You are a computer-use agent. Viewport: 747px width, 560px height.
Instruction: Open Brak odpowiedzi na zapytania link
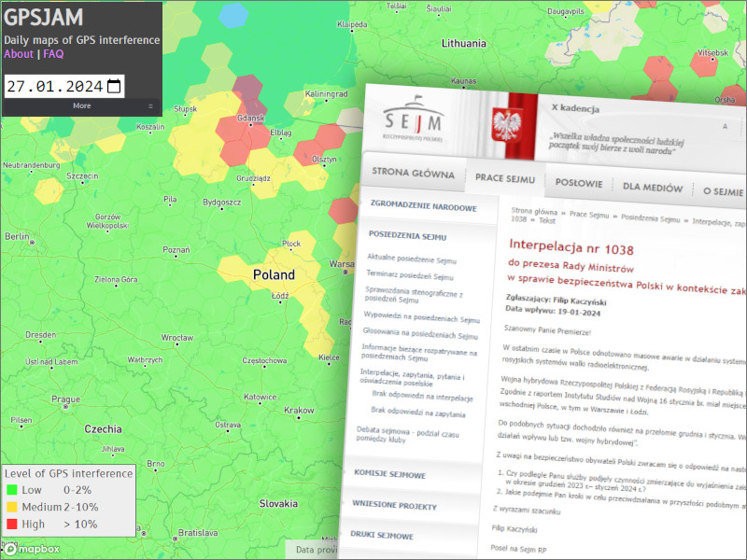tap(417, 412)
